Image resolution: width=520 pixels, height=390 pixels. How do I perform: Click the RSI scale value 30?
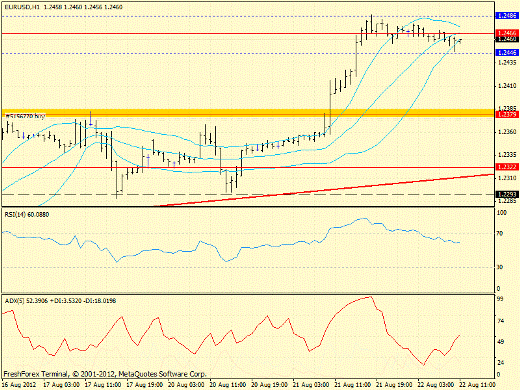click(x=500, y=267)
